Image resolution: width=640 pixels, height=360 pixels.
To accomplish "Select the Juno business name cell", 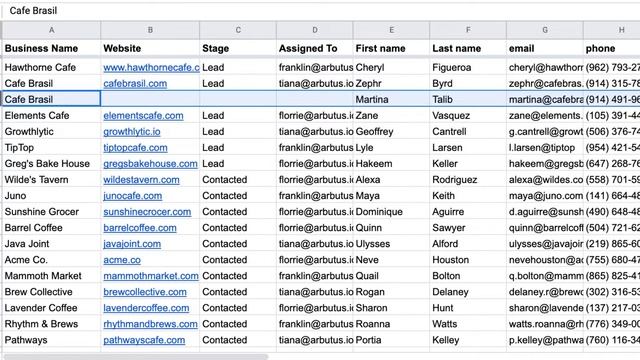I will [51, 196].
